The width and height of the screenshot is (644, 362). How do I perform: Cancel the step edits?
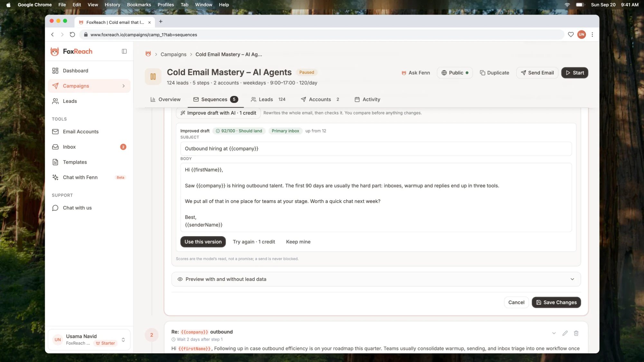coord(516,302)
